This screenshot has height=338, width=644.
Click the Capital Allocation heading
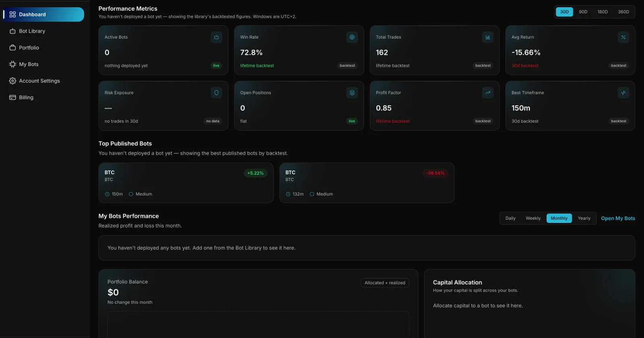457,282
